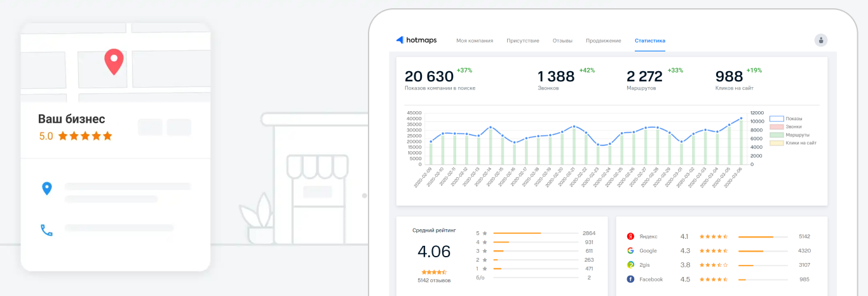Image resolution: width=868 pixels, height=296 pixels.
Task: Open the Моя компания tab
Action: click(x=475, y=41)
